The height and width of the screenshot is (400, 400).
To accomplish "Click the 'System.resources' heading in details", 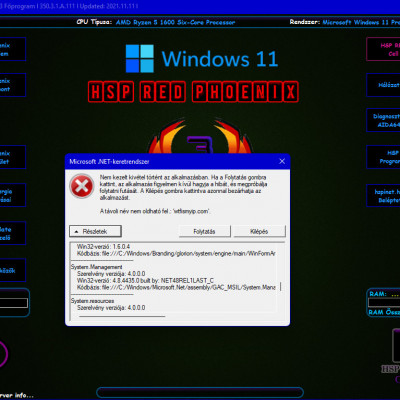I will (92, 301).
